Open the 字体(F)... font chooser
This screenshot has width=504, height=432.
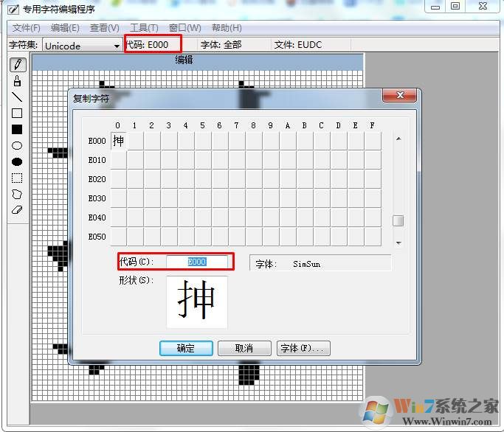(303, 349)
